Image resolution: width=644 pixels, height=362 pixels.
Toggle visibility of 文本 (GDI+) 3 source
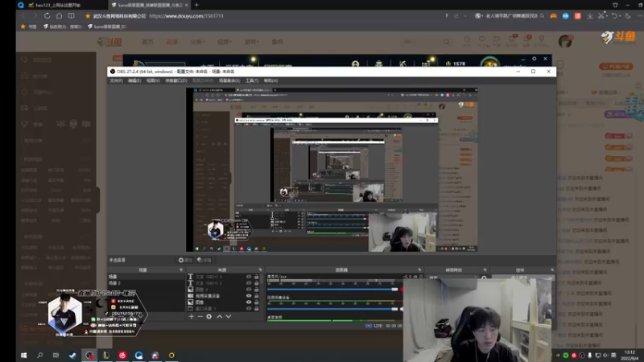(x=249, y=277)
